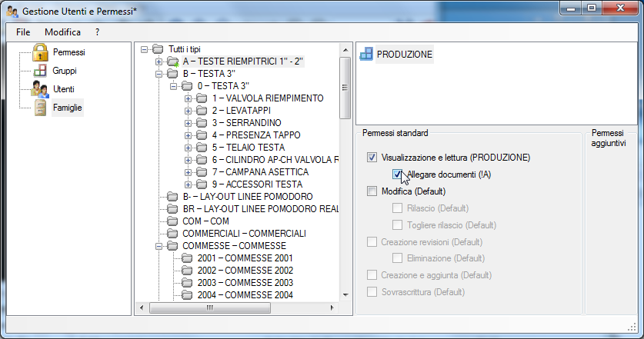The image size is (644, 339).
Task: Tick Creazione revisioni (Default) checkbox
Action: pos(372,241)
